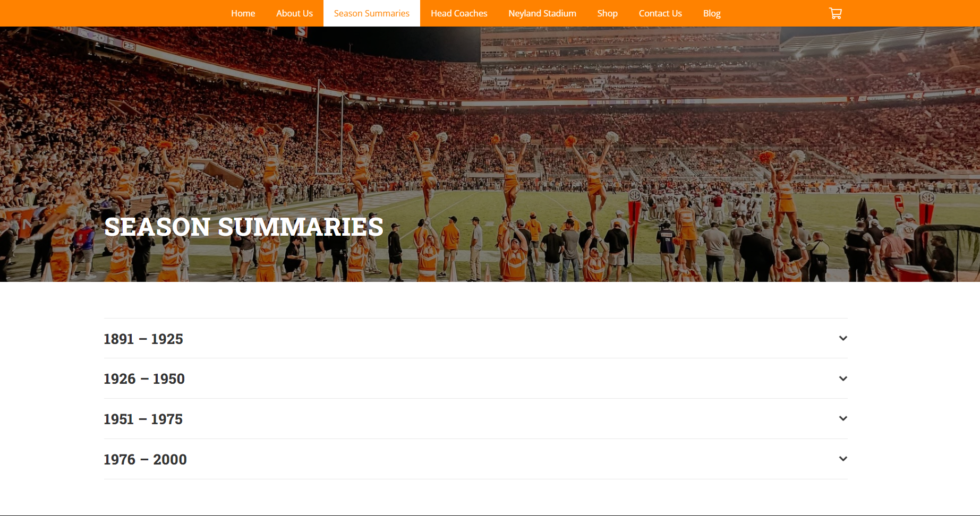Click the 1951 – 1975 accordion title
The image size is (980, 516).
[x=143, y=419]
